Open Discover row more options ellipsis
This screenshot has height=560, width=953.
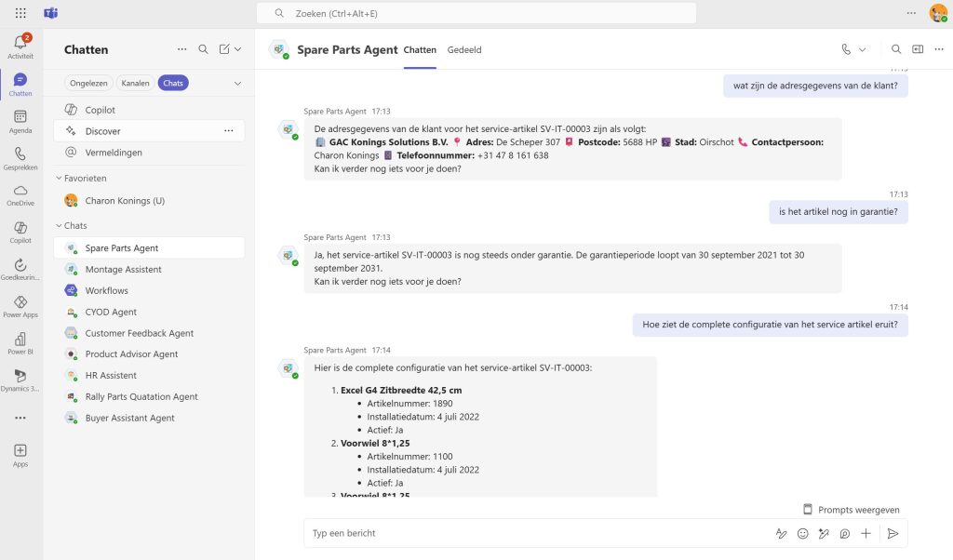pyautogui.click(x=229, y=130)
